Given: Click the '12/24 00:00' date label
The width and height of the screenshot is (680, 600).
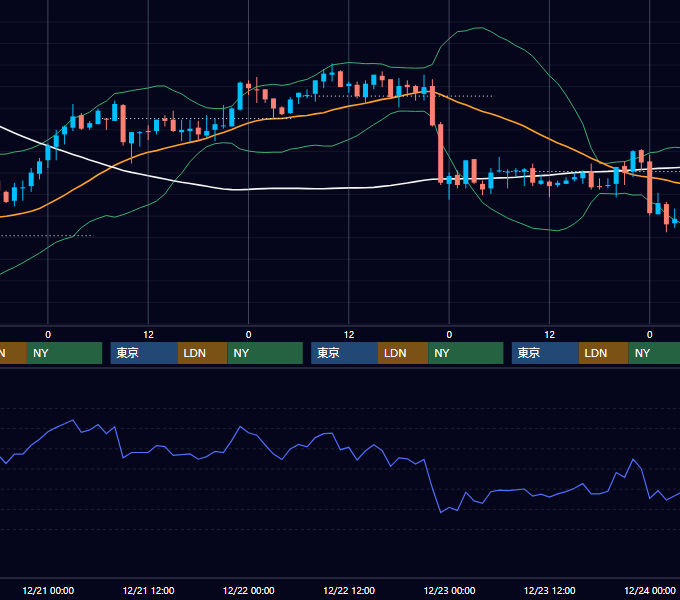Looking at the screenshot, I should (x=650, y=590).
